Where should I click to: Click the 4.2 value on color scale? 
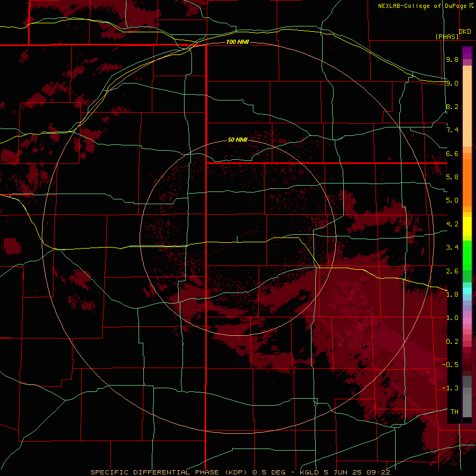click(452, 224)
